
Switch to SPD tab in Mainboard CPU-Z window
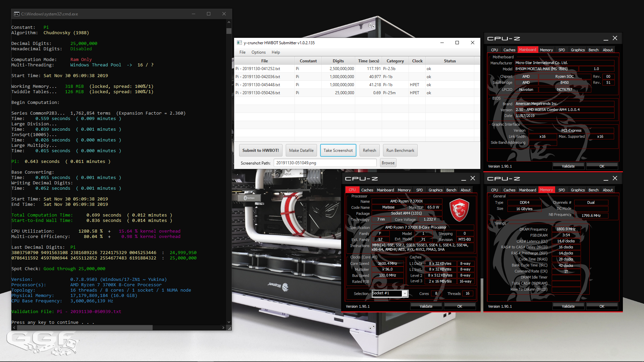tap(561, 50)
